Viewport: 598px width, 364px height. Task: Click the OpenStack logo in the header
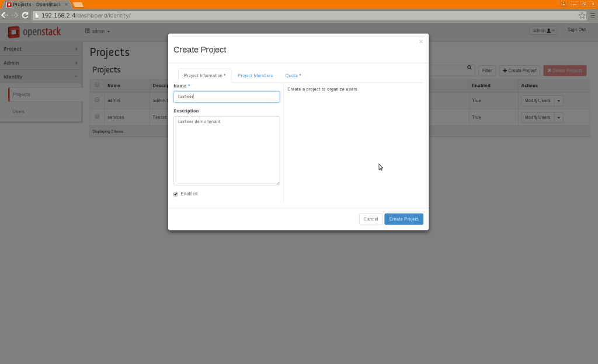coord(33,32)
